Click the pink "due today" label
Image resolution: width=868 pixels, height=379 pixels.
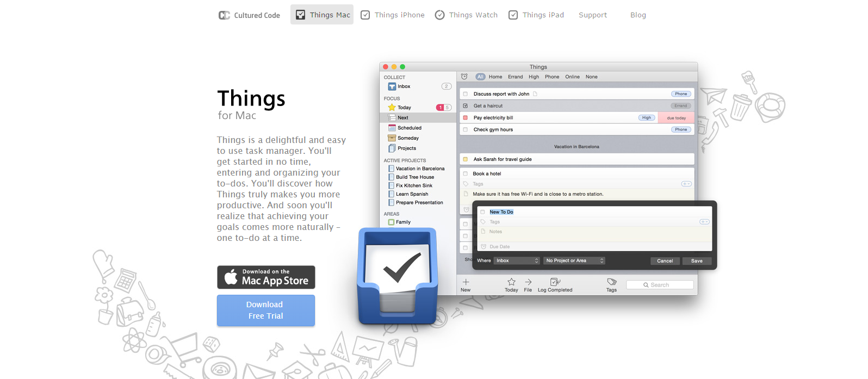click(x=677, y=118)
